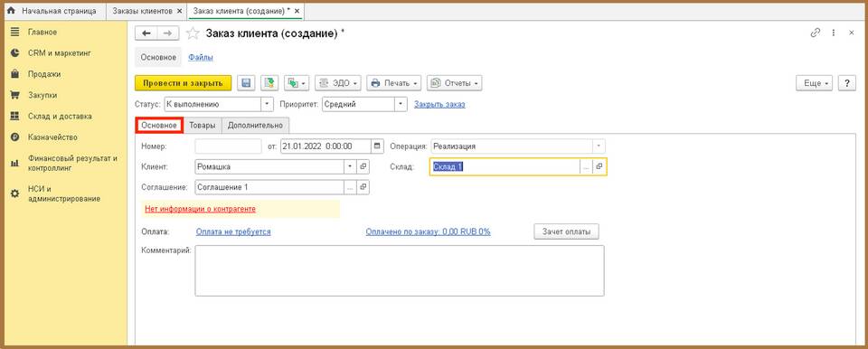Open the Отчеты dropdown menu
The image size is (868, 349).
coord(454,83)
